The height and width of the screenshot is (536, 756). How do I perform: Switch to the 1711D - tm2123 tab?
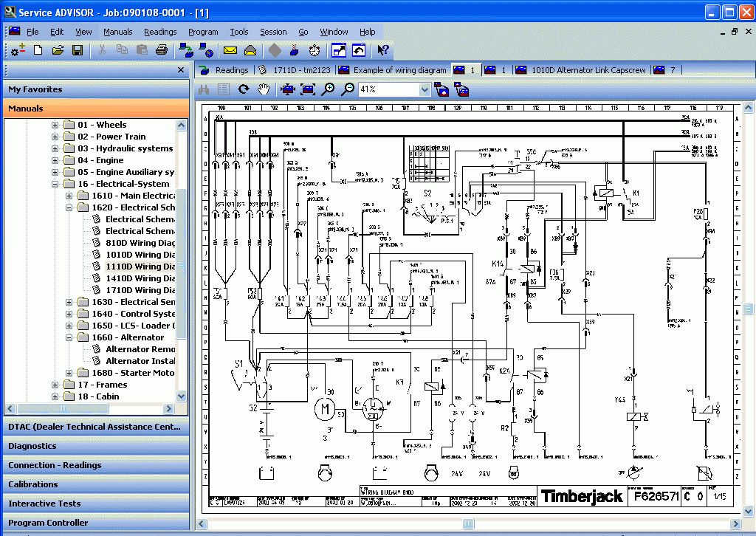[x=295, y=70]
